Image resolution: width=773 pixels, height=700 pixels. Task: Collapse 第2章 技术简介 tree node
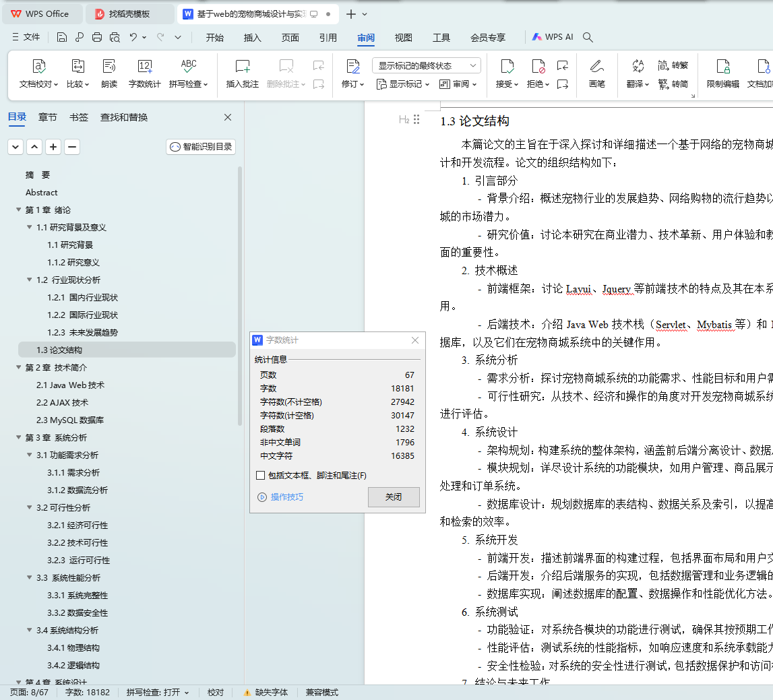pyautogui.click(x=19, y=367)
